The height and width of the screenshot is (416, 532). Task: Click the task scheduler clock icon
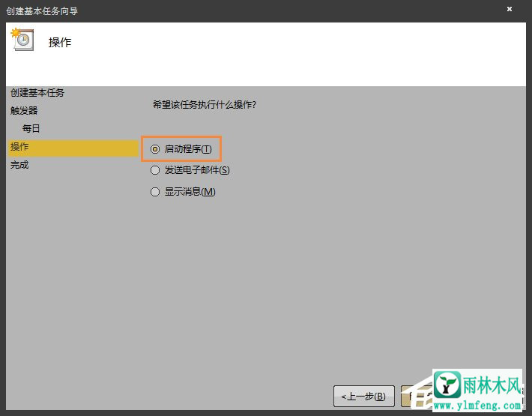tap(22, 40)
